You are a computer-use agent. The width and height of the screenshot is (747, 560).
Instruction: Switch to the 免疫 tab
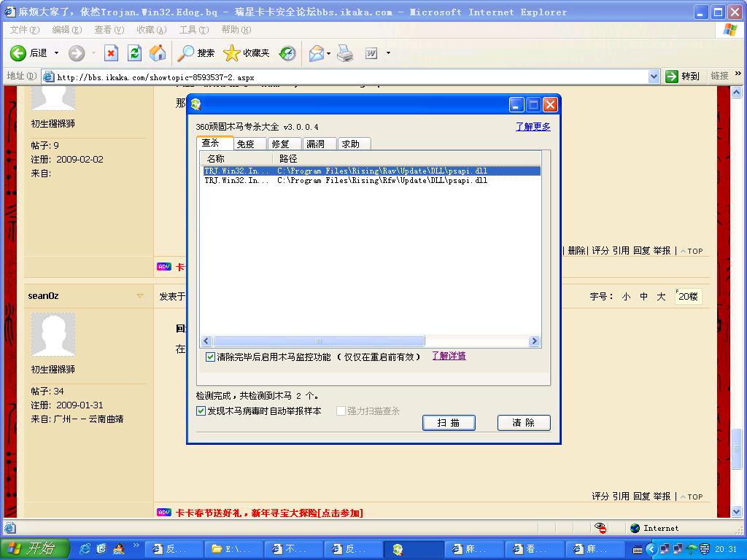click(x=250, y=144)
